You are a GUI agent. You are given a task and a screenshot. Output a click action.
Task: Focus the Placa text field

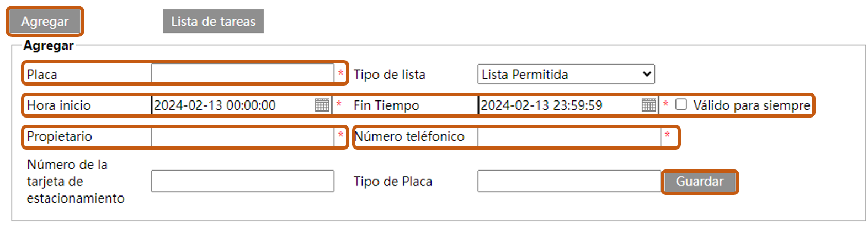click(242, 74)
